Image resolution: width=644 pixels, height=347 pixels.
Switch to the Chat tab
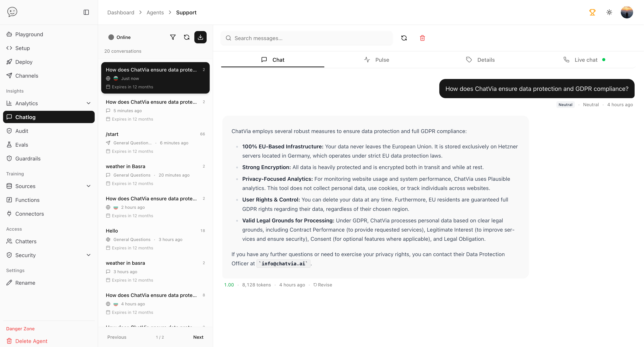click(273, 60)
